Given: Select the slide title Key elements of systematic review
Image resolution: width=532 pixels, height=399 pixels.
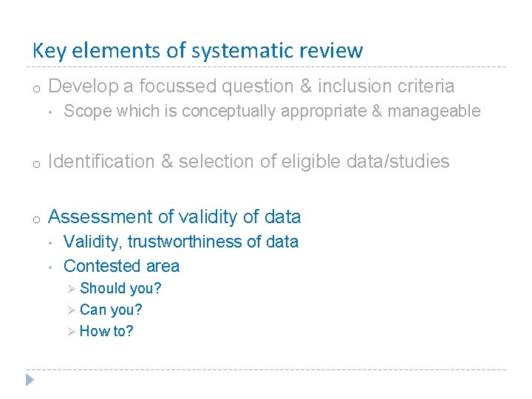Looking at the screenshot, I should tap(198, 51).
